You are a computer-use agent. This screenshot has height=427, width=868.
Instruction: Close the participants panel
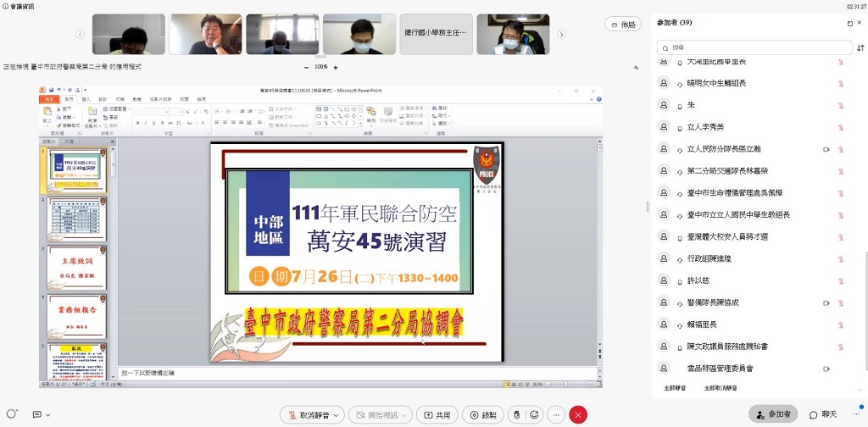861,23
